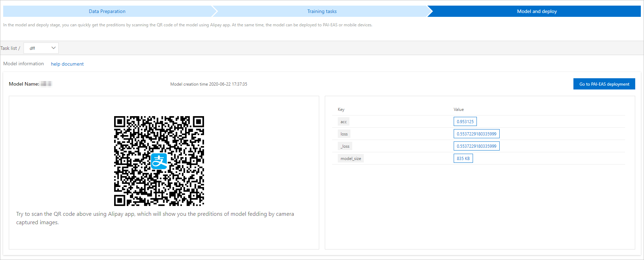Click the Model creation time text
The width and height of the screenshot is (644, 260).
coord(209,84)
